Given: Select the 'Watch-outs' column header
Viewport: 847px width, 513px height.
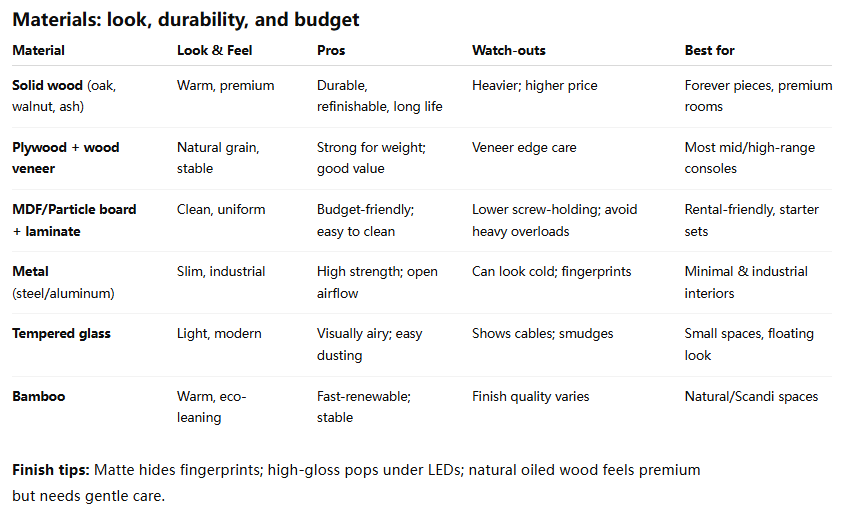Looking at the screenshot, I should (x=509, y=50).
